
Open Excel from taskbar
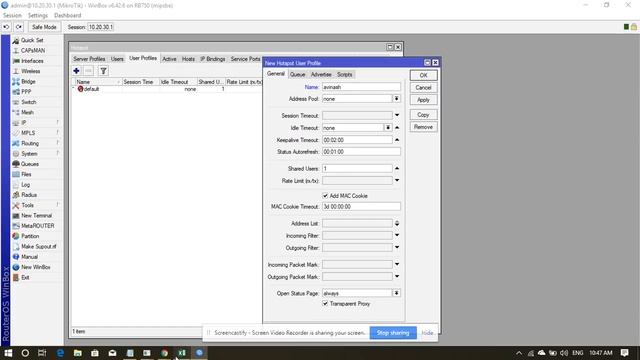(x=182, y=353)
